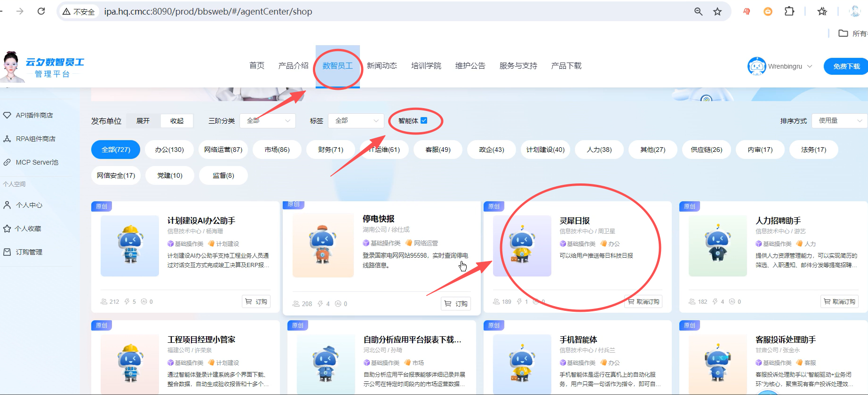Click the browser forward arrow

[20, 11]
